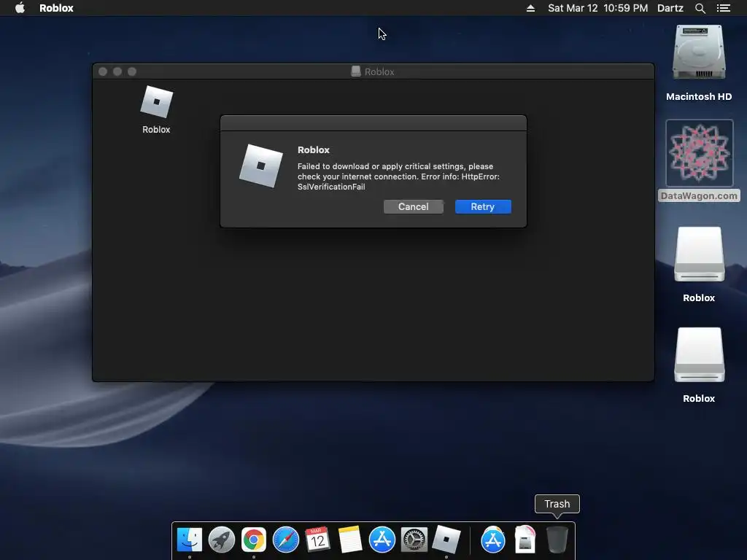Select the Roblox app icon in the Roblox window
Image resolution: width=747 pixels, height=560 pixels.
coord(156,101)
